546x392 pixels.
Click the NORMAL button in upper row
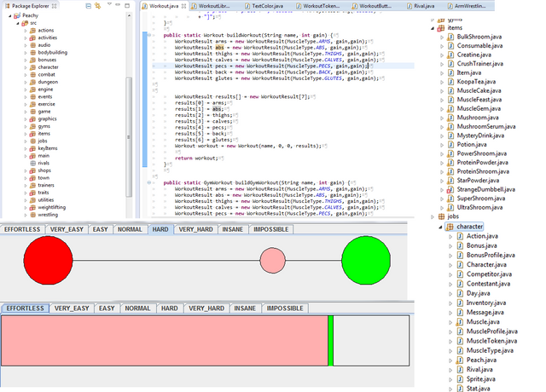click(130, 229)
